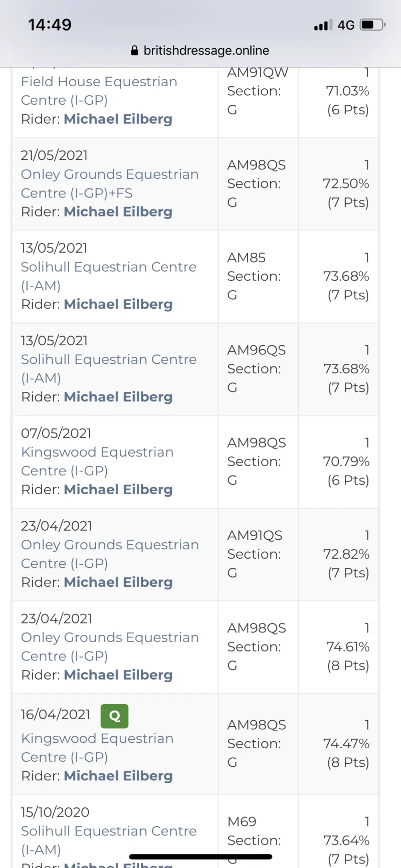Open Kingswood Equestrian Centre link dated 07/05/2021
Screen dimensions: 401x868
coord(97,461)
